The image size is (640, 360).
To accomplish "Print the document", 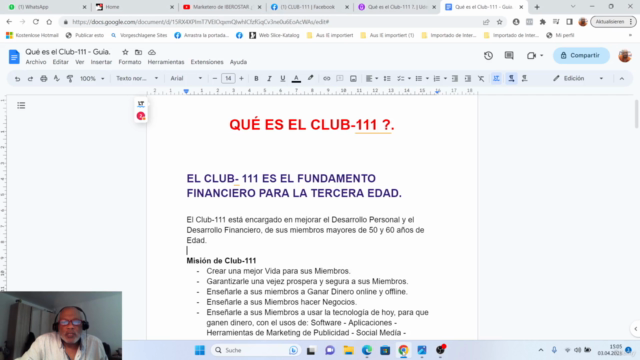I will [44, 78].
